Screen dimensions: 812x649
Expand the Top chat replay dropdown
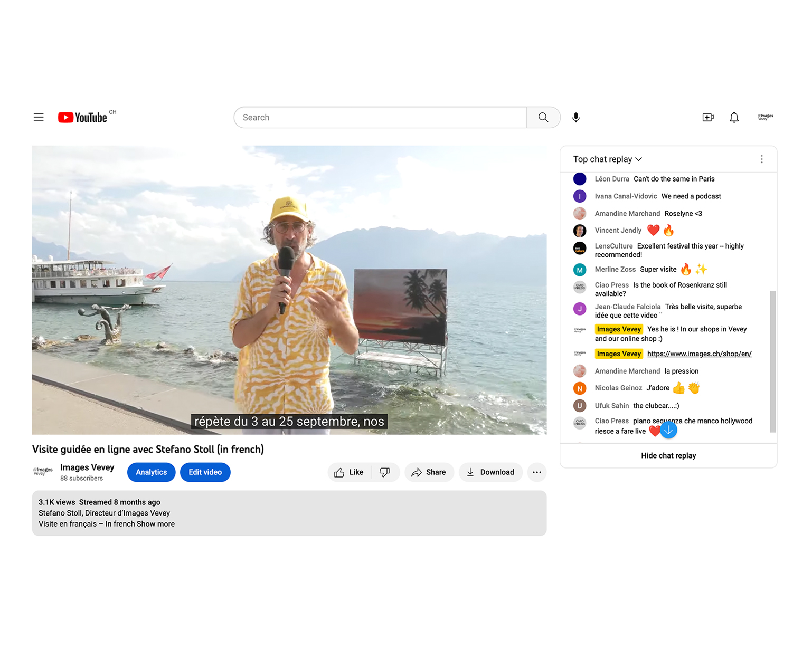click(x=608, y=159)
